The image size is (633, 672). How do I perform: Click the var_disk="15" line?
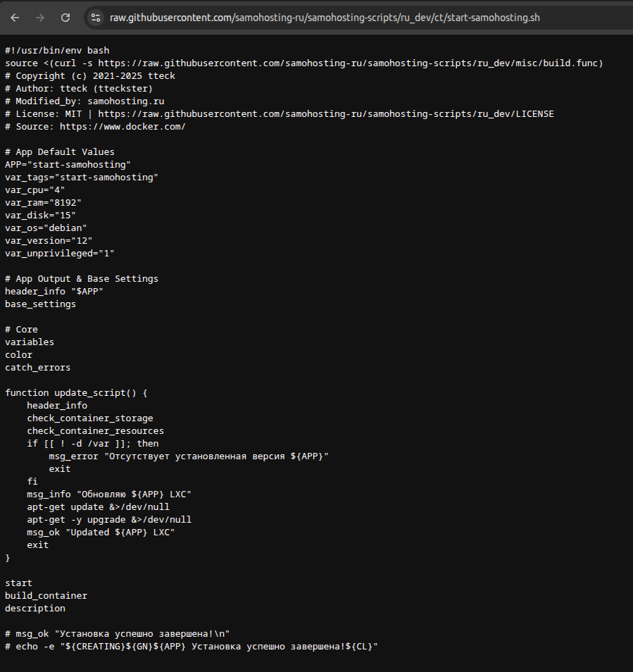click(40, 216)
